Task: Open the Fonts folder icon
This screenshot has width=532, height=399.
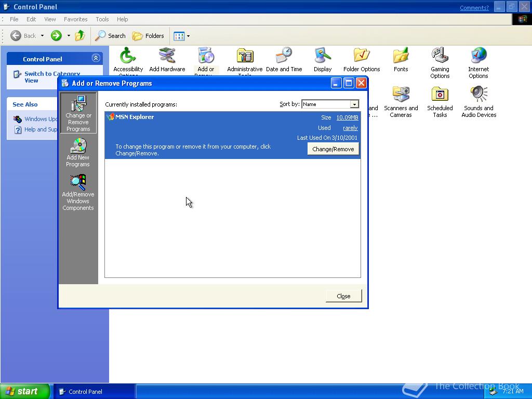Action: click(x=401, y=56)
